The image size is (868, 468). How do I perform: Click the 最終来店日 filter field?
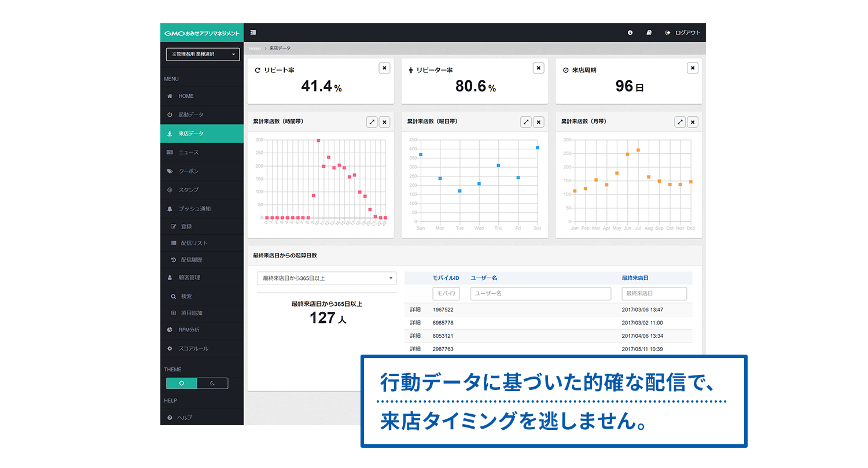654,293
